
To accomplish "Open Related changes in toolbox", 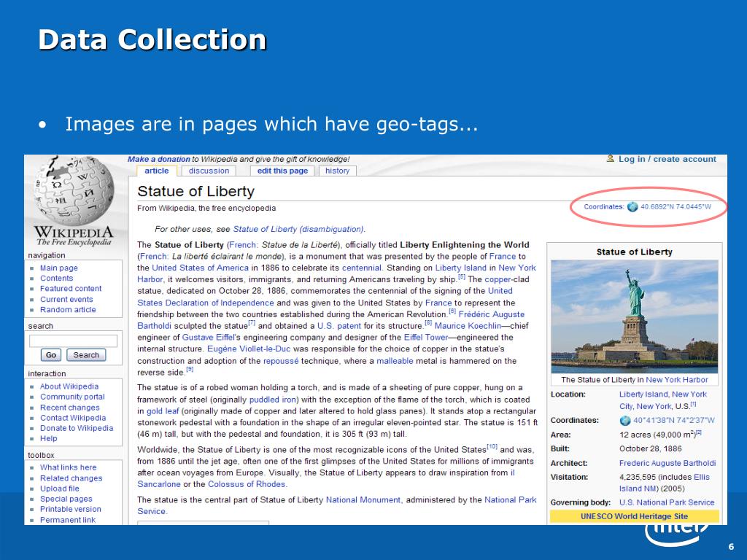I will click(x=71, y=478).
